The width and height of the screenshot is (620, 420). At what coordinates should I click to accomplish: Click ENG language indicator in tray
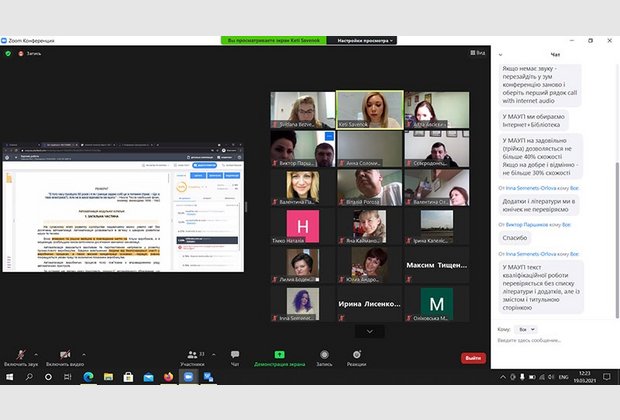coord(563,377)
